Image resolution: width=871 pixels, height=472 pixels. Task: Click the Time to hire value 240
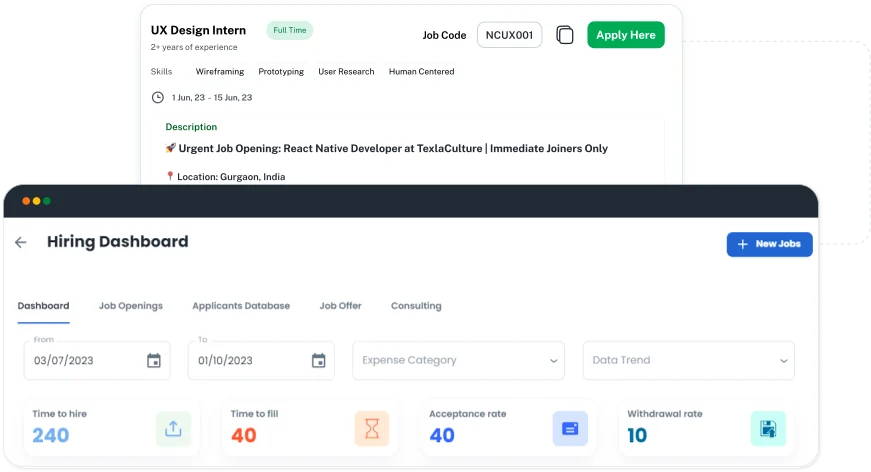coord(51,435)
